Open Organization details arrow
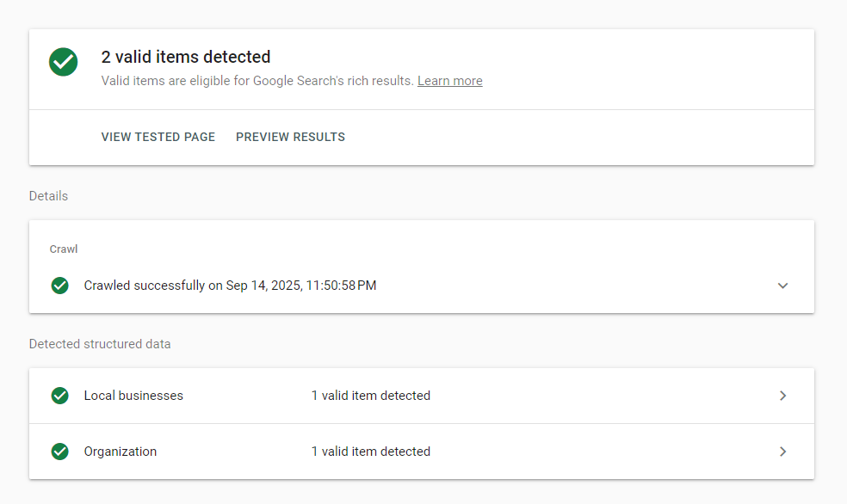 (782, 452)
